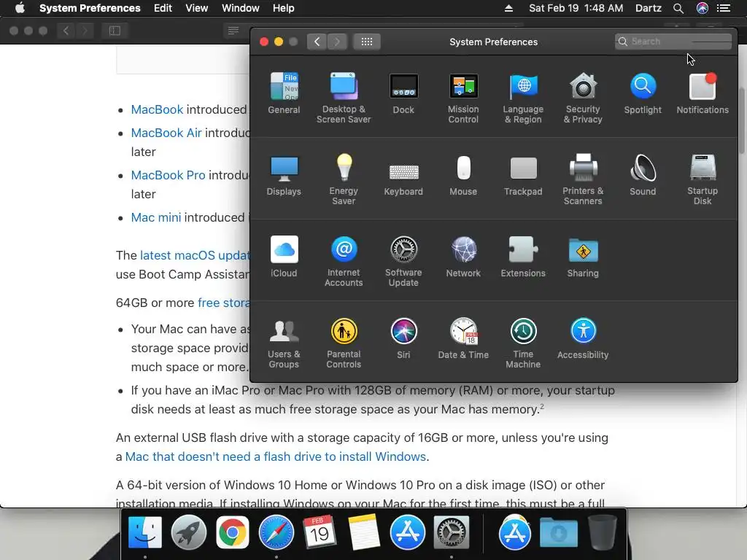Open Notifications preferences
The height and width of the screenshot is (560, 747).
click(703, 93)
